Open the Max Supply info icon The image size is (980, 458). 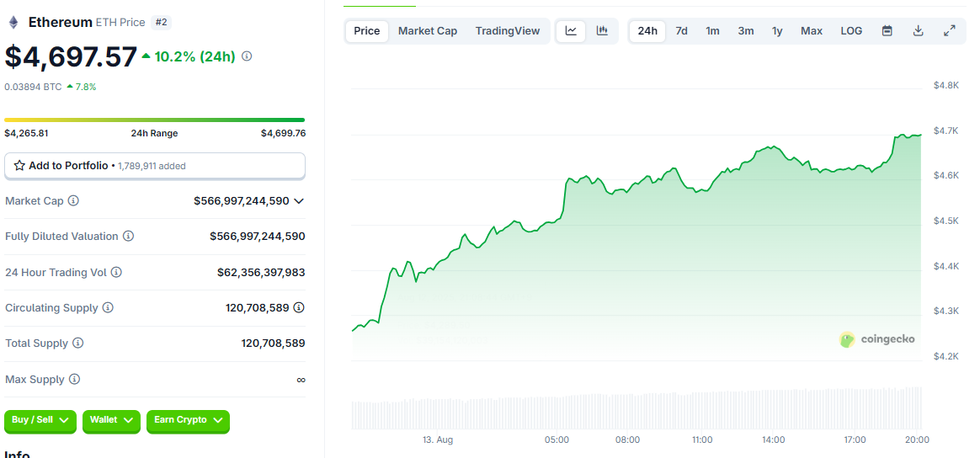coord(74,379)
